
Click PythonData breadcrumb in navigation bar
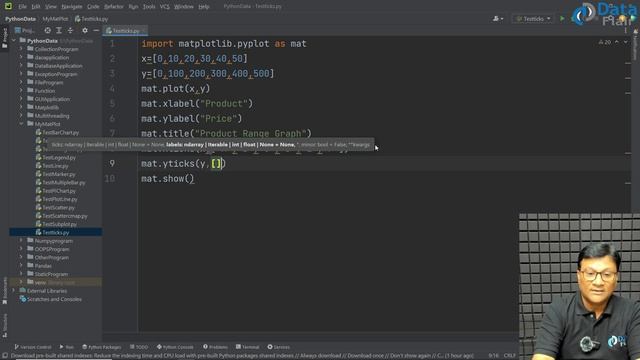[20, 19]
